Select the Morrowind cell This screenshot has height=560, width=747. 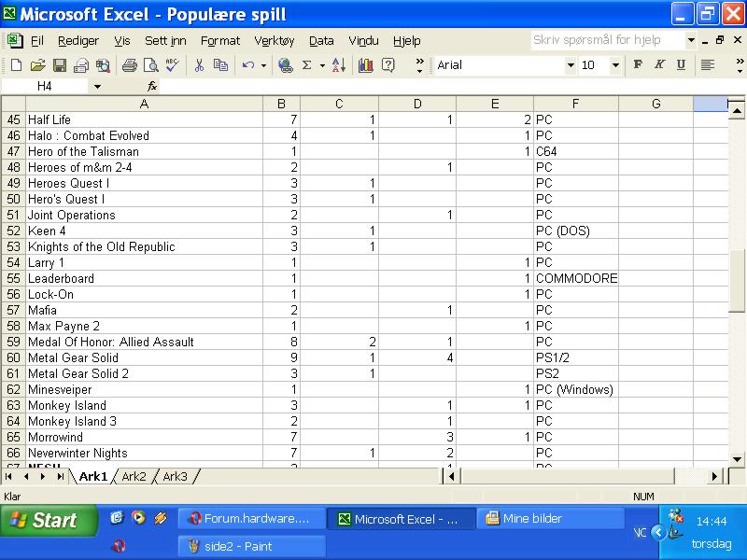point(144,437)
